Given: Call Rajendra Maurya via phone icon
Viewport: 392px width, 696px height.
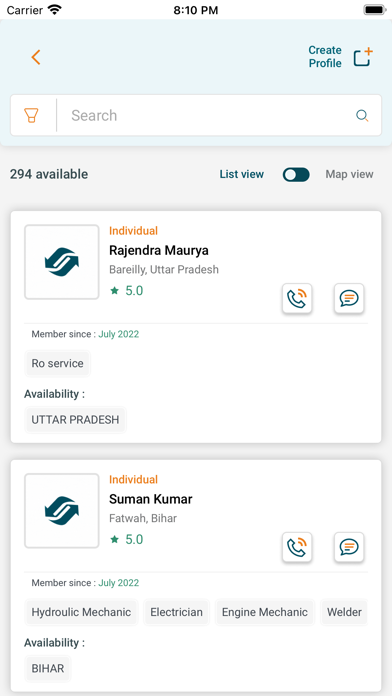Looking at the screenshot, I should (x=297, y=298).
